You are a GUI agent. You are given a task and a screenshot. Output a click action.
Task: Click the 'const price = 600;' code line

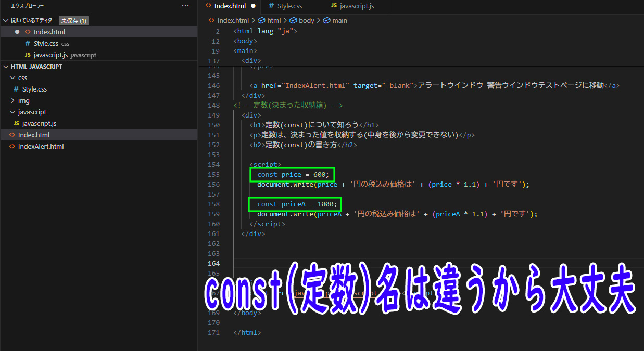click(x=293, y=175)
